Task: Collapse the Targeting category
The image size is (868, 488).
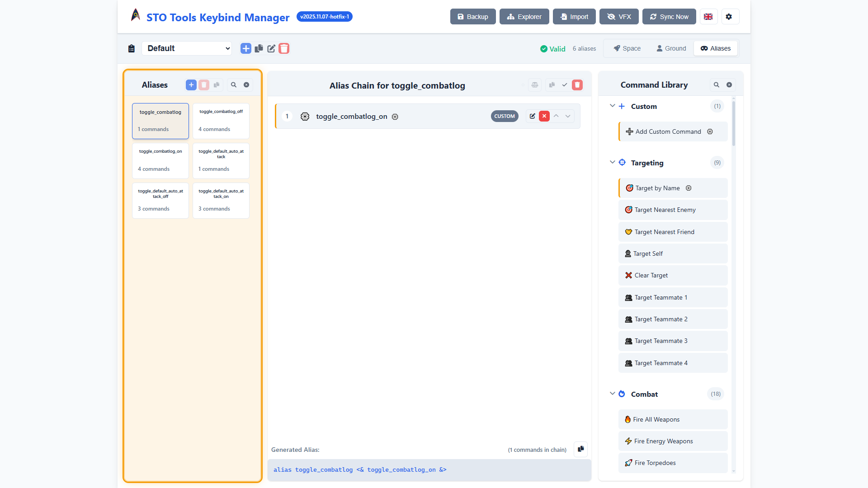Action: pyautogui.click(x=612, y=163)
